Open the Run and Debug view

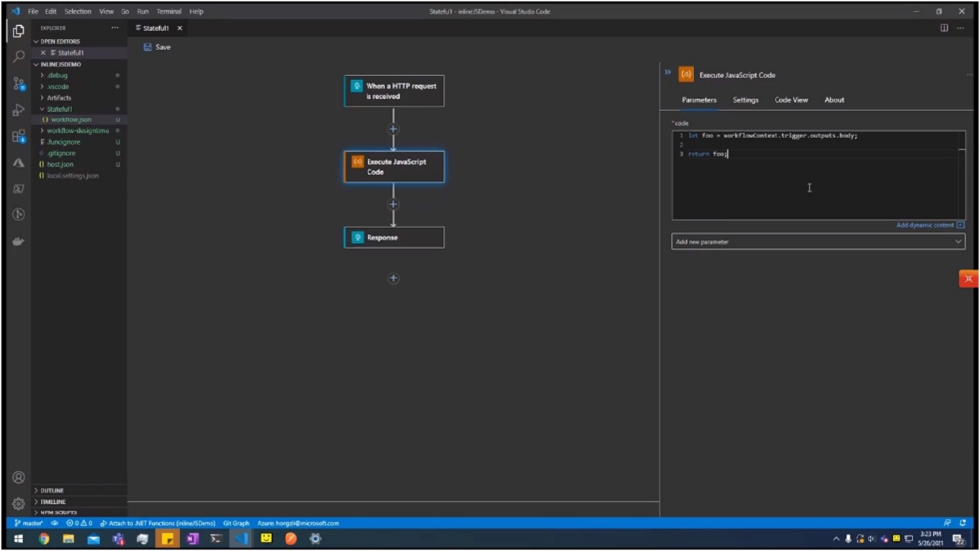click(18, 110)
